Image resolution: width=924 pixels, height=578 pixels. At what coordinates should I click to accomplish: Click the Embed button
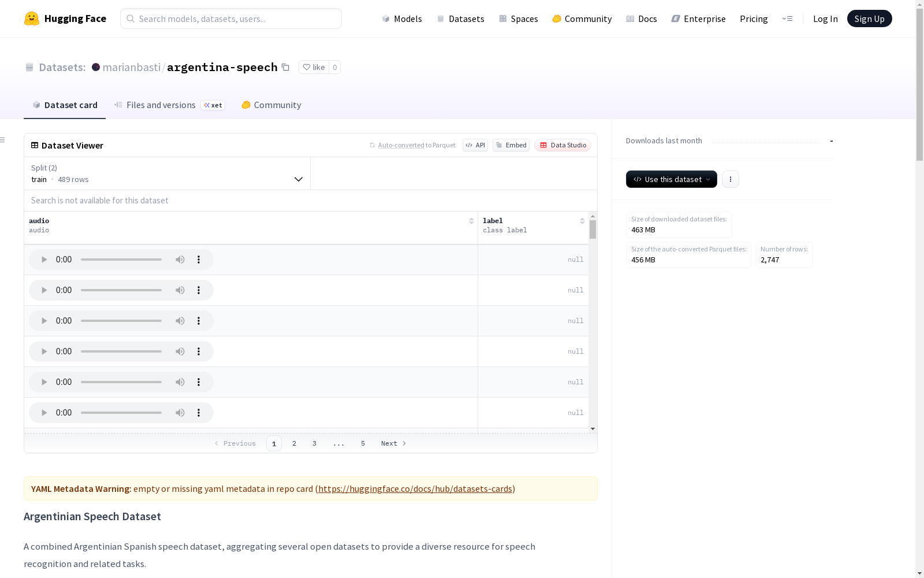pyautogui.click(x=511, y=145)
